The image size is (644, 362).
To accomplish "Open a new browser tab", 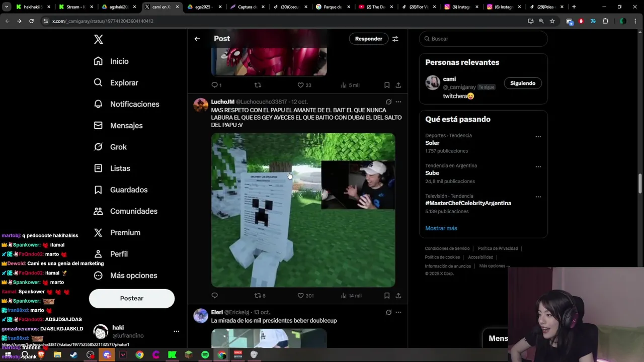I will 574,7.
